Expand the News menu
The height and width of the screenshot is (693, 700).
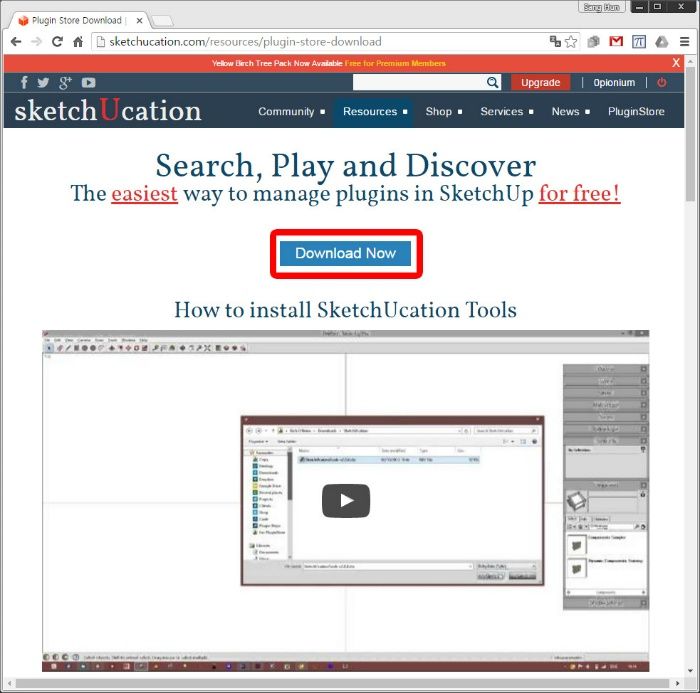click(x=571, y=112)
